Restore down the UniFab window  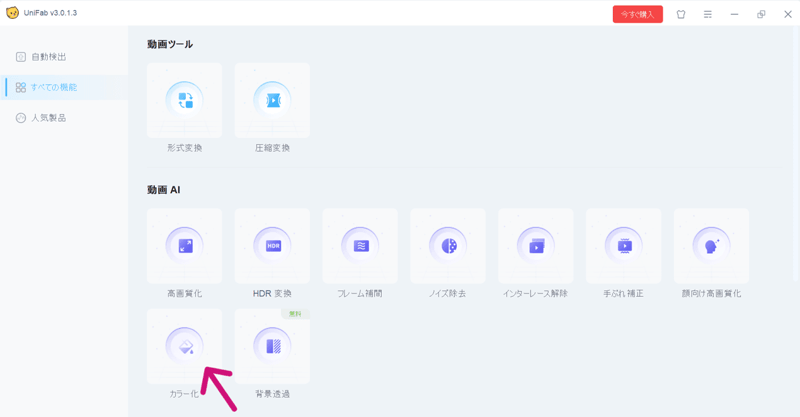pyautogui.click(x=761, y=14)
